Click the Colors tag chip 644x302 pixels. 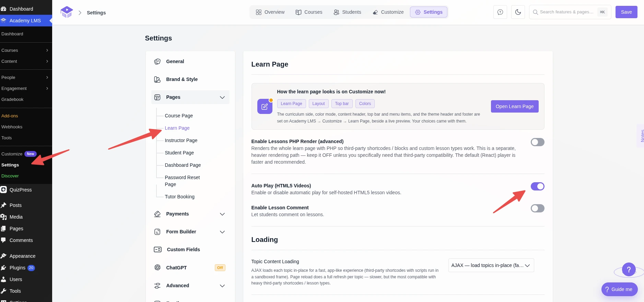click(365, 104)
